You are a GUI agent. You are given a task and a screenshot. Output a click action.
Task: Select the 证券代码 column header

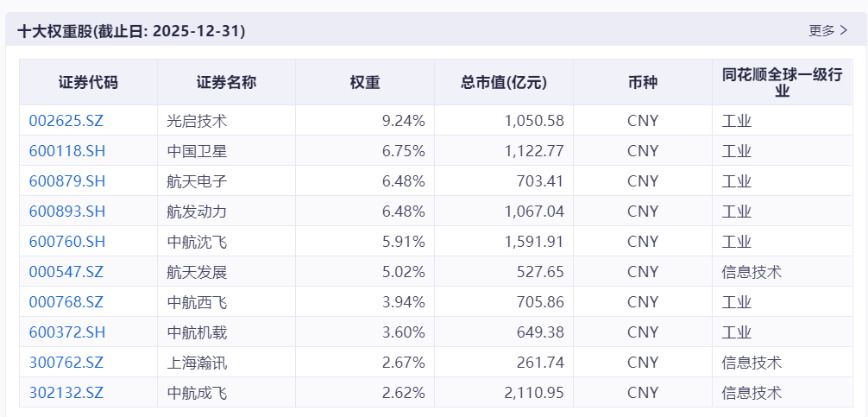click(x=88, y=83)
